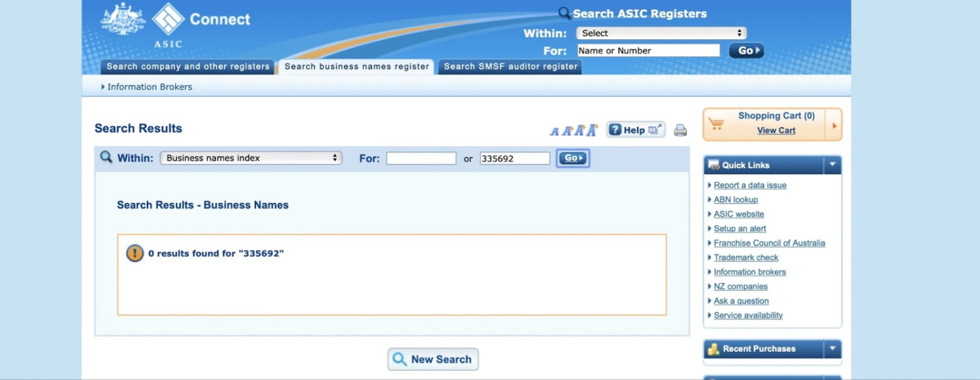Click the magnifier icon beside the Within label
The width and height of the screenshot is (980, 380).
coord(106,157)
